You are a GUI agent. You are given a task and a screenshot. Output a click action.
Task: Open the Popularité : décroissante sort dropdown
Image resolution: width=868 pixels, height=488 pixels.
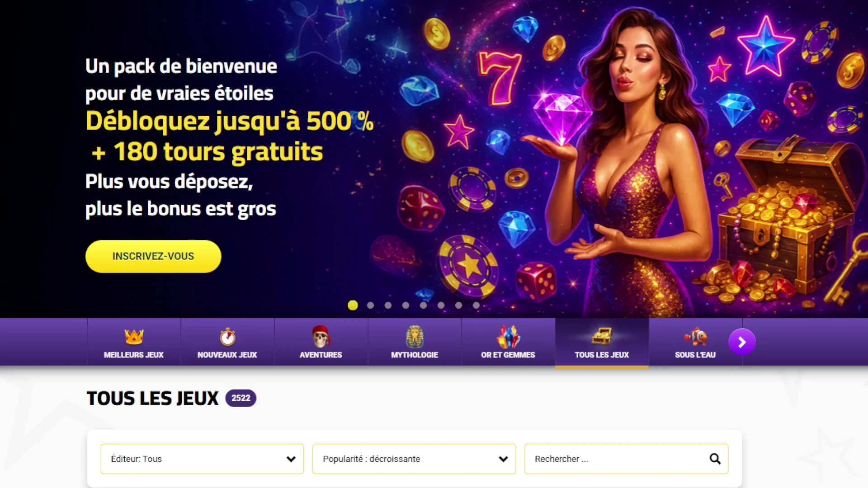414,459
